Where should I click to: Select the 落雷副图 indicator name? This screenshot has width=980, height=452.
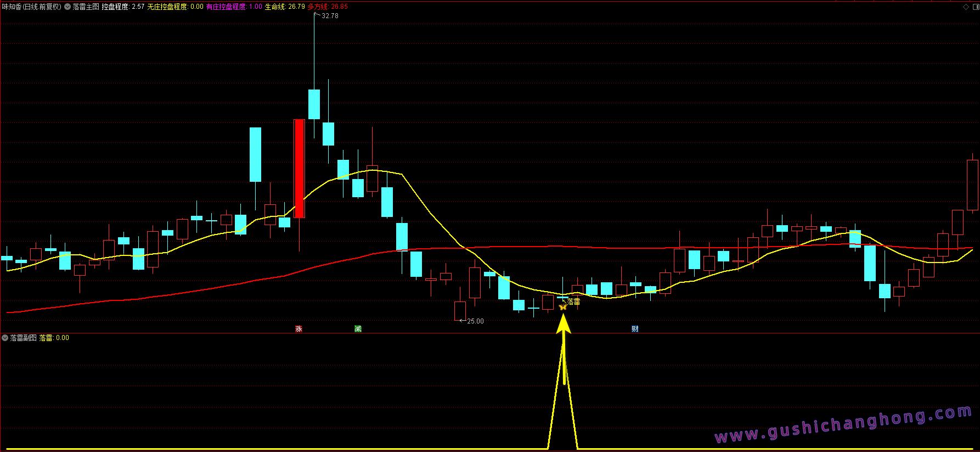[x=24, y=338]
